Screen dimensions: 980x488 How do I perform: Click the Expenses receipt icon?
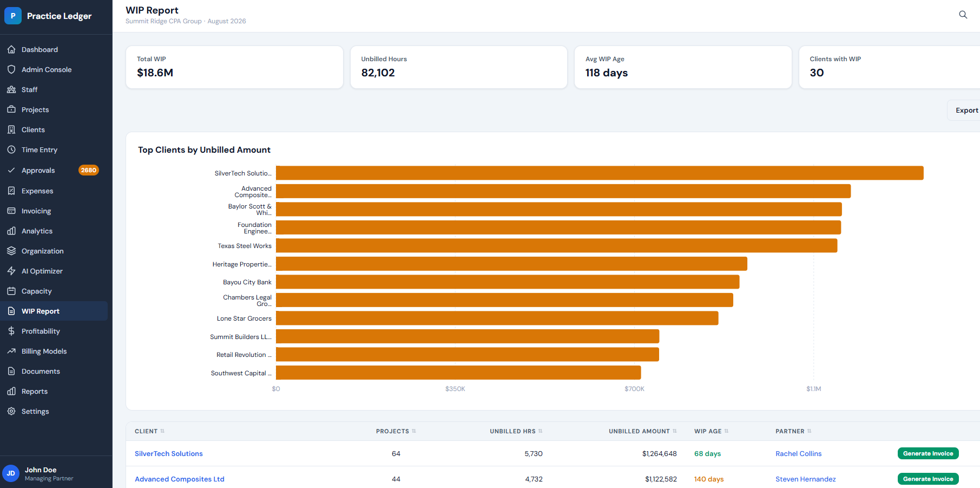pos(11,191)
